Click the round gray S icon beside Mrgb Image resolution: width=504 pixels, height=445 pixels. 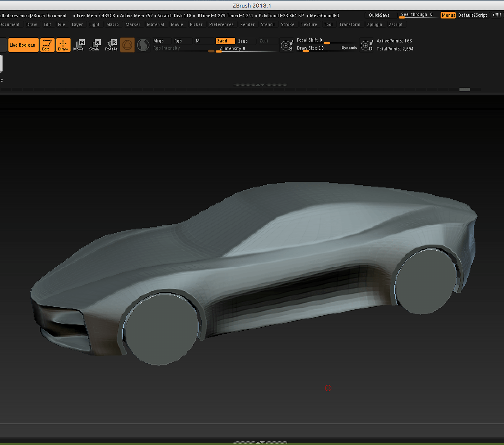pyautogui.click(x=143, y=45)
